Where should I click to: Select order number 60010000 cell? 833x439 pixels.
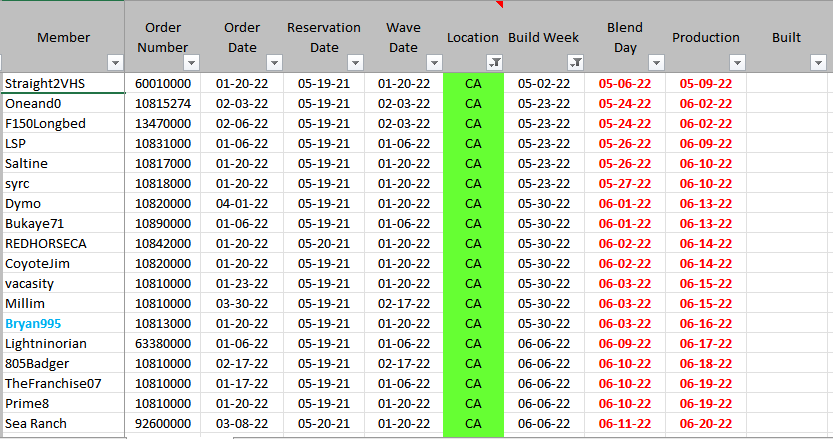163,83
